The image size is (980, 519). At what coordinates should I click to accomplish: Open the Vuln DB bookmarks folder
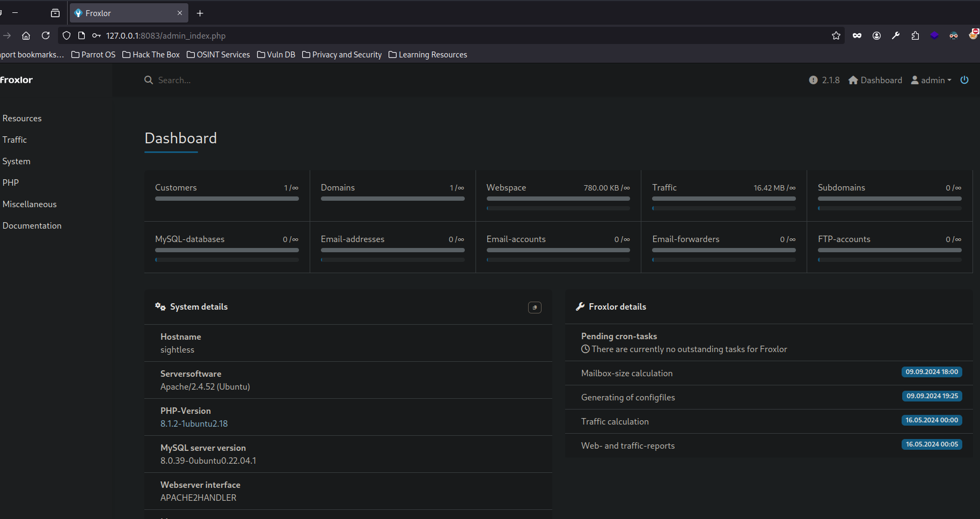[276, 55]
